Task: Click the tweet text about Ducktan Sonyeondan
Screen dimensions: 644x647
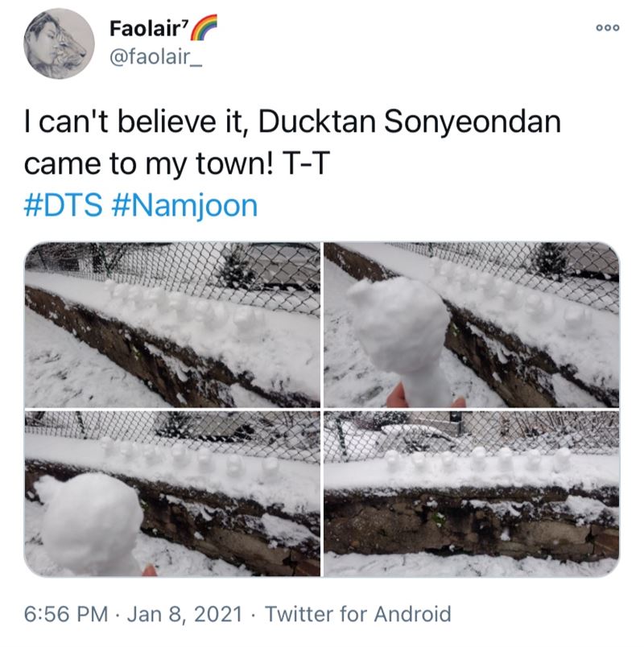Action: click(x=293, y=142)
